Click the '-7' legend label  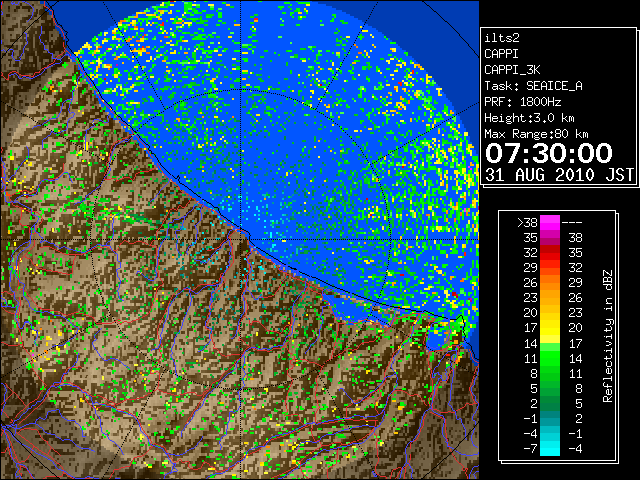tap(530, 449)
